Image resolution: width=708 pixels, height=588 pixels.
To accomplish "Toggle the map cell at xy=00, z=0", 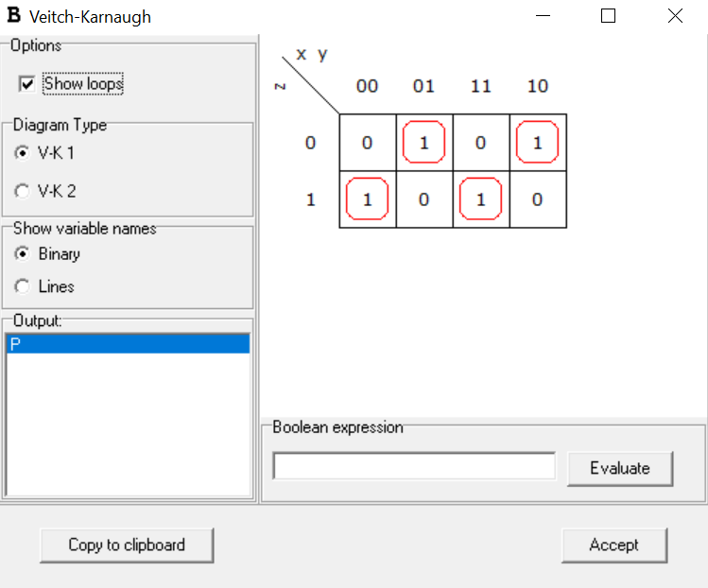I will (368, 144).
